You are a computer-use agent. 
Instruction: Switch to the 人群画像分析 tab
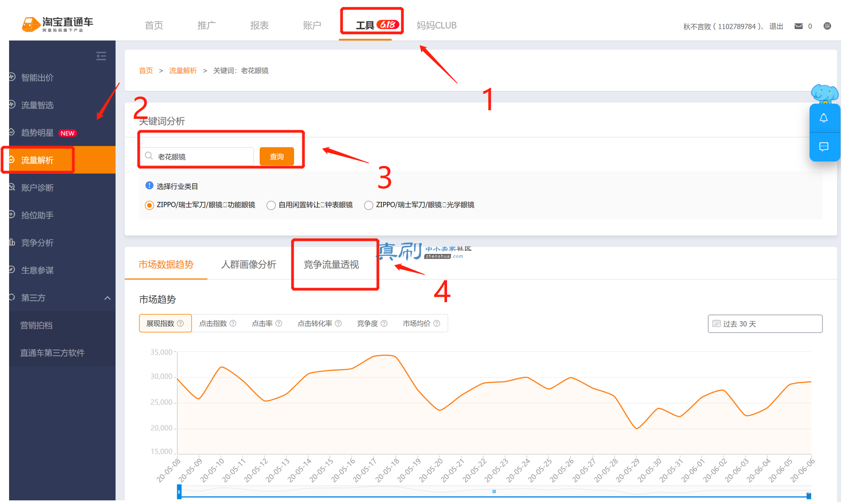tap(249, 264)
